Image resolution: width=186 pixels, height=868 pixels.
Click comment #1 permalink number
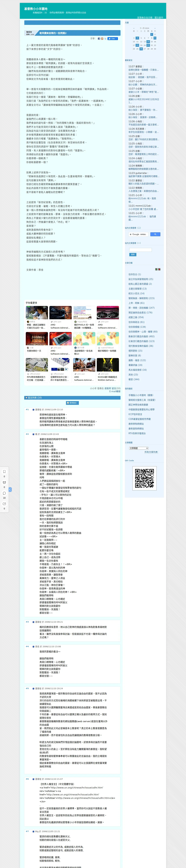[27, 409]
